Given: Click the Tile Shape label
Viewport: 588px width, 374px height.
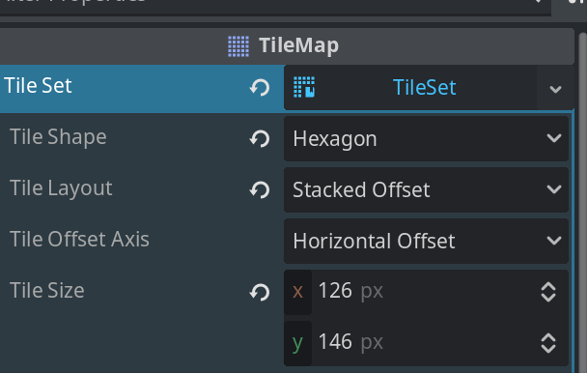Looking at the screenshot, I should 58,137.
